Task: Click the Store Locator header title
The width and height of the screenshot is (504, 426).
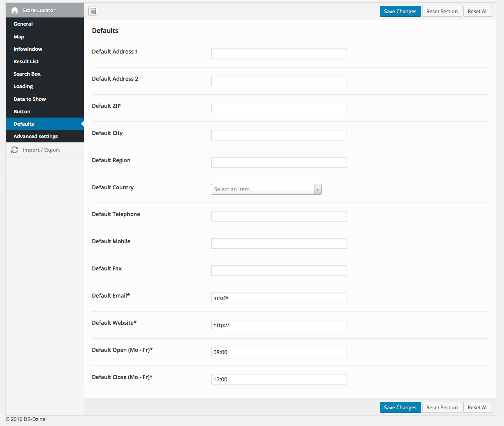Action: [39, 10]
